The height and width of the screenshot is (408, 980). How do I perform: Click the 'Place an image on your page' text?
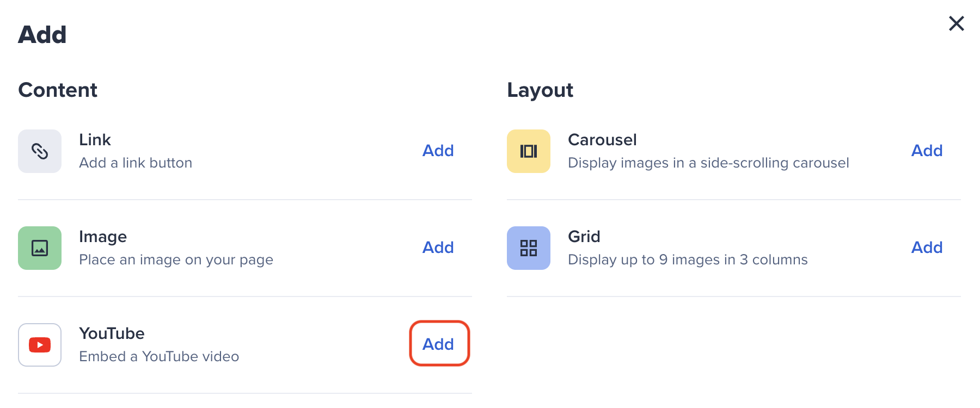(176, 260)
